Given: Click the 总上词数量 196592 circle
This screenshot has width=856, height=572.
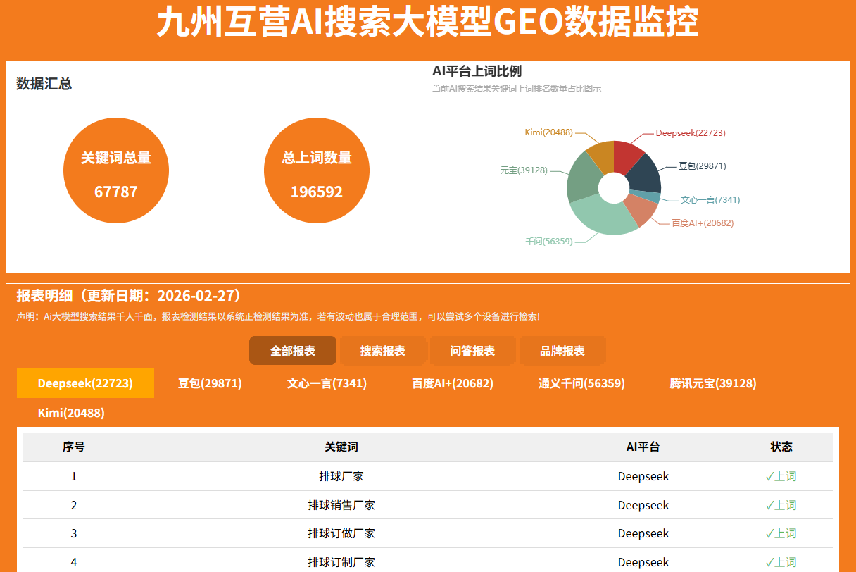Looking at the screenshot, I should (x=317, y=170).
